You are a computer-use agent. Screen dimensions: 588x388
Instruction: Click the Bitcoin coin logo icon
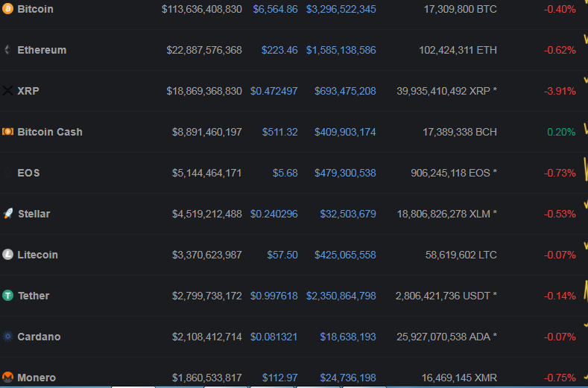pyautogui.click(x=7, y=8)
